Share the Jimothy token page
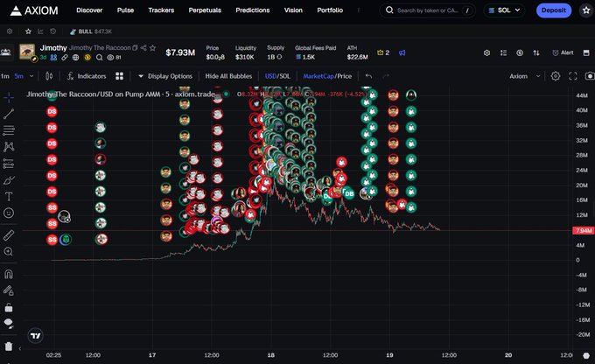Screen dimensions: 595x364 pos(143,48)
